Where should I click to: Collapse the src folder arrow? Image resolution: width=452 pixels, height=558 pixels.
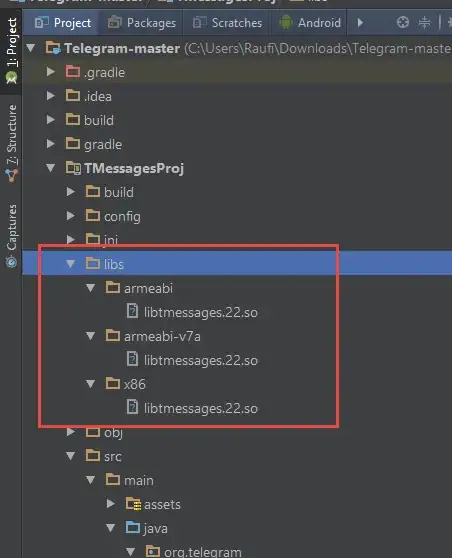click(x=71, y=456)
